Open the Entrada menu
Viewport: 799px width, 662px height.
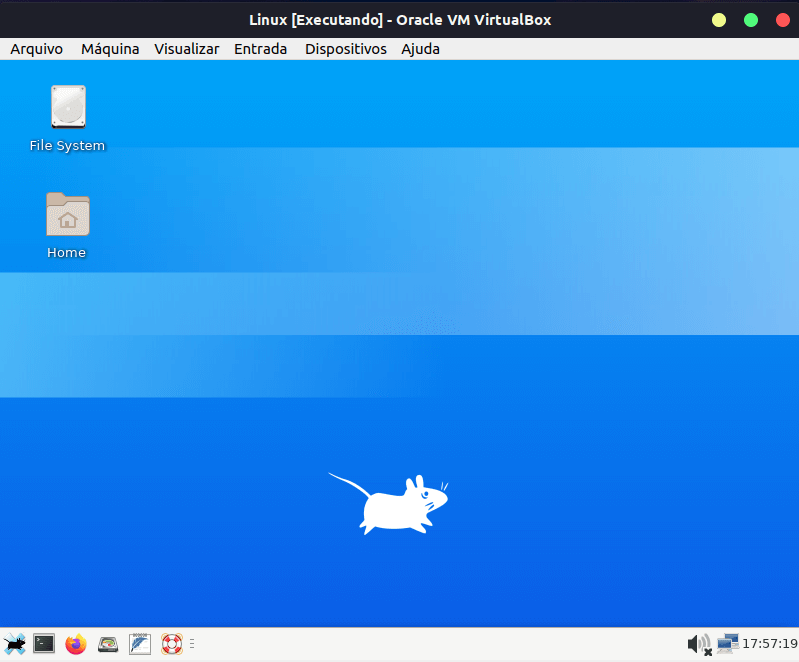[260, 49]
